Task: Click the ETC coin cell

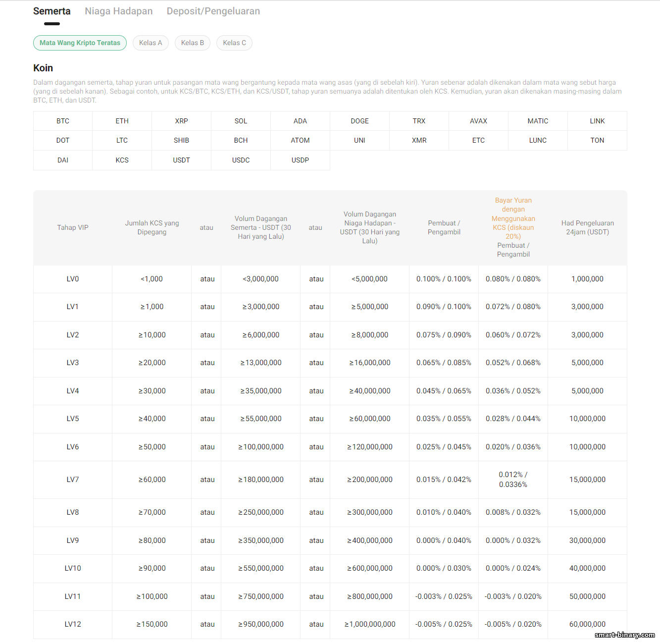Action: [x=479, y=141]
